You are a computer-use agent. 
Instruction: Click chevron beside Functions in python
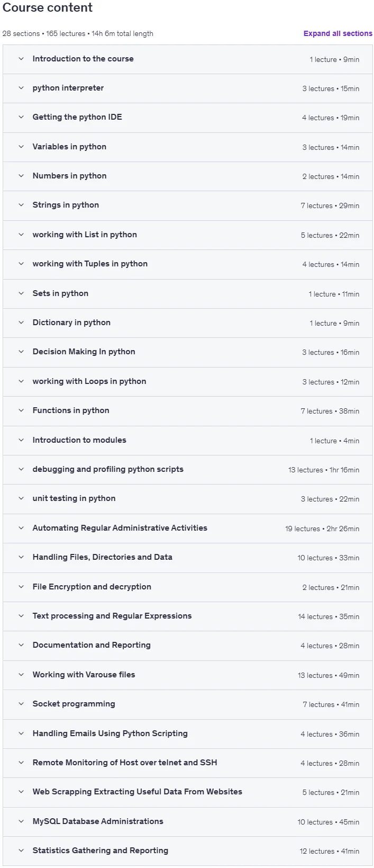click(21, 410)
